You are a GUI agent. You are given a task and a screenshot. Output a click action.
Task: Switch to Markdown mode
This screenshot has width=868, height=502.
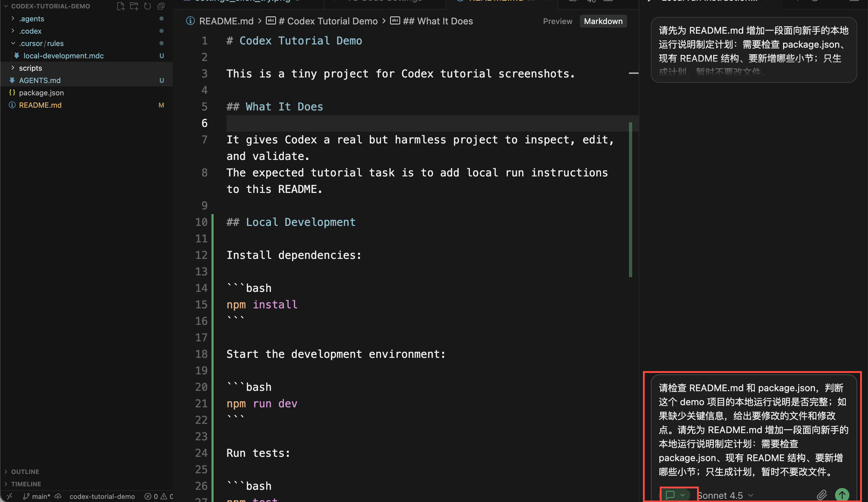coord(603,21)
